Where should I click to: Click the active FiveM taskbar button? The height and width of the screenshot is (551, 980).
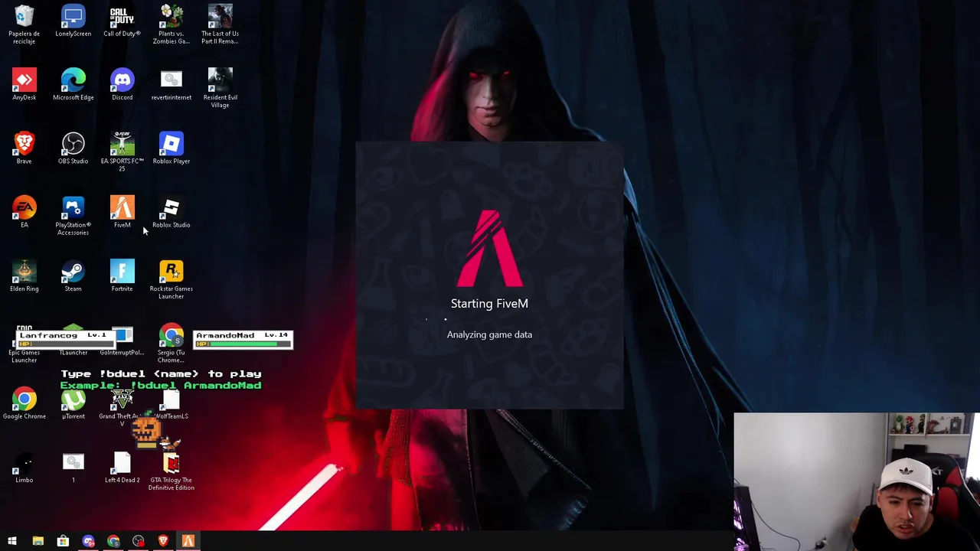coord(188,541)
